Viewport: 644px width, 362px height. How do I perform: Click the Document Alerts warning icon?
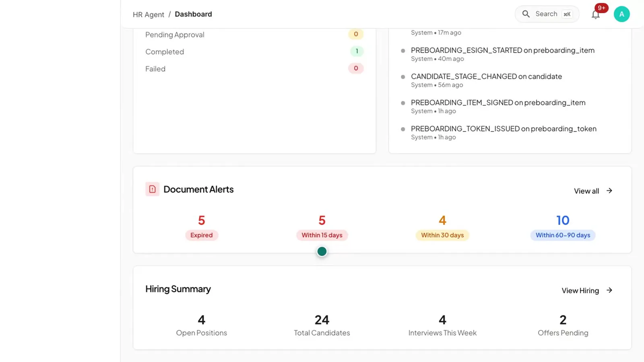coord(152,189)
